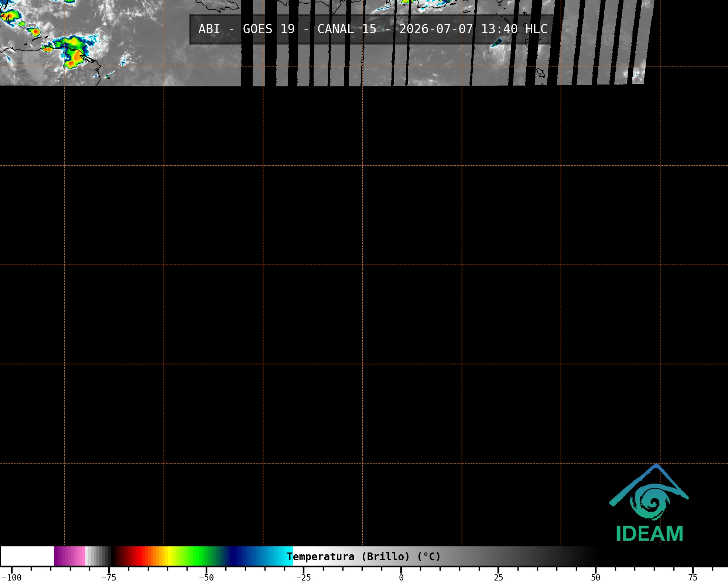Image resolution: width=728 pixels, height=582 pixels.
Task: Click the 50 tick label on colorbar
Action: pyautogui.click(x=595, y=578)
